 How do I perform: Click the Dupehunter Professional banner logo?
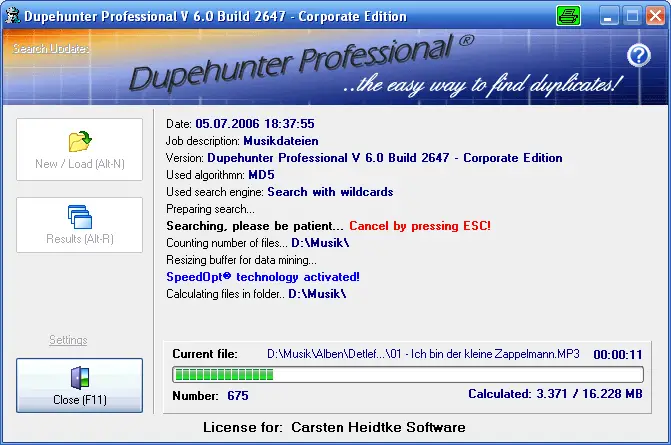point(302,62)
